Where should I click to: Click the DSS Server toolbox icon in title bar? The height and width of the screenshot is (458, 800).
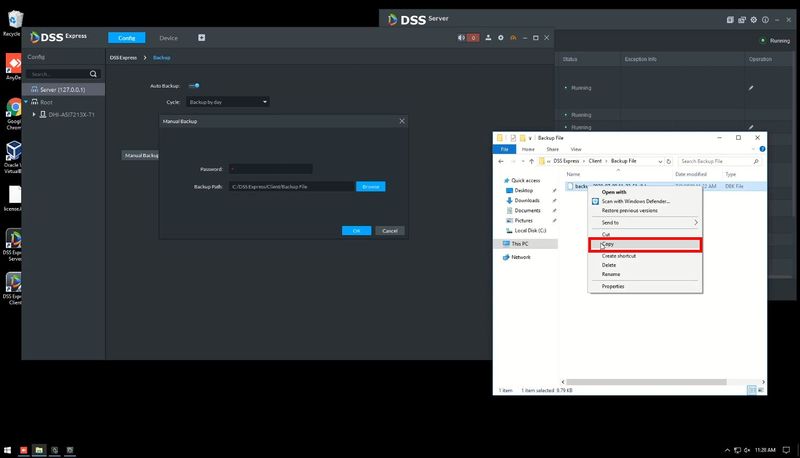[742, 20]
